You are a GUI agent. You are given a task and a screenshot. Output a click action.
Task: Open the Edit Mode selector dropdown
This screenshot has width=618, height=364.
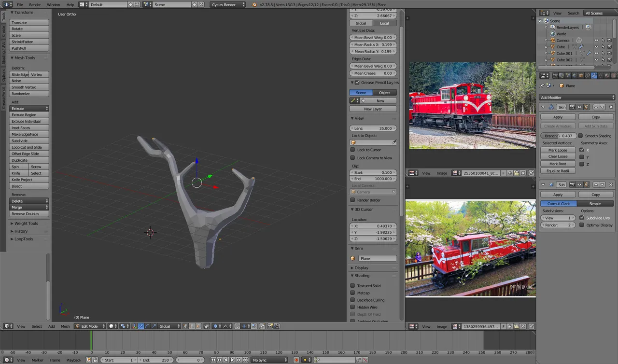(89, 326)
